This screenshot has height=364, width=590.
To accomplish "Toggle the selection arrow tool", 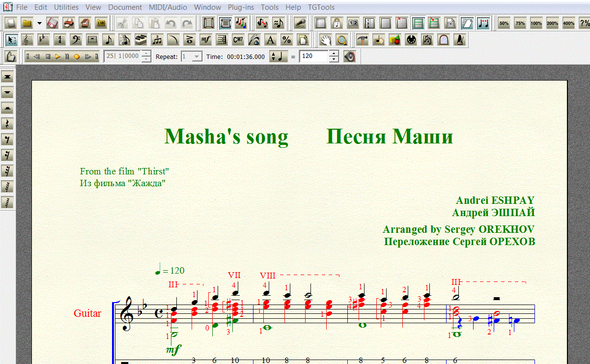I will point(11,40).
